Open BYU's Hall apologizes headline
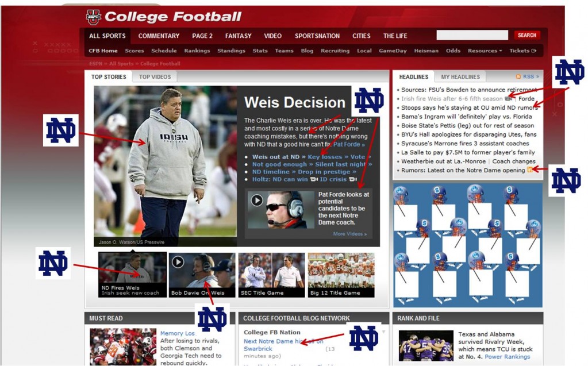This screenshot has height=366, width=588. [x=469, y=134]
